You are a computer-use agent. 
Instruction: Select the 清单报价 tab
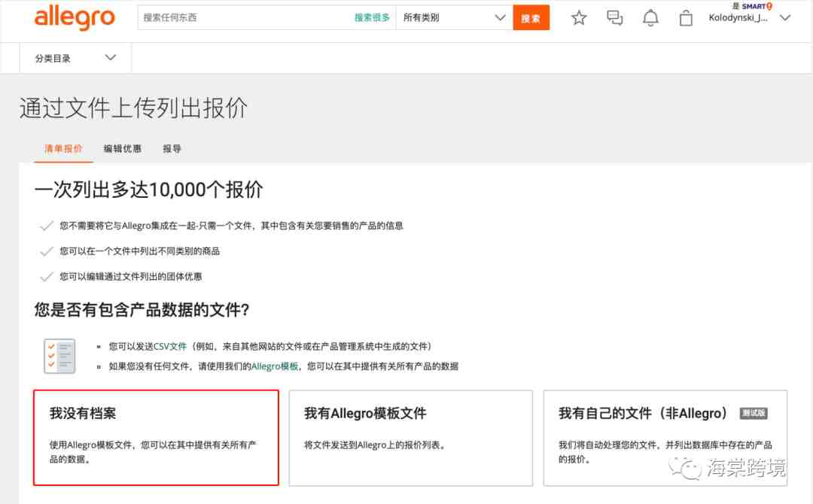pos(63,149)
